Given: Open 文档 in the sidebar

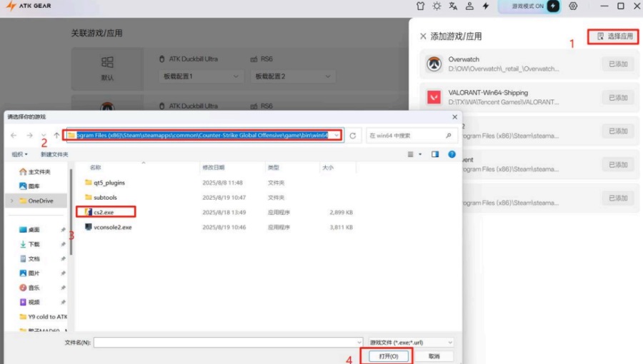Looking at the screenshot, I should point(29,259).
